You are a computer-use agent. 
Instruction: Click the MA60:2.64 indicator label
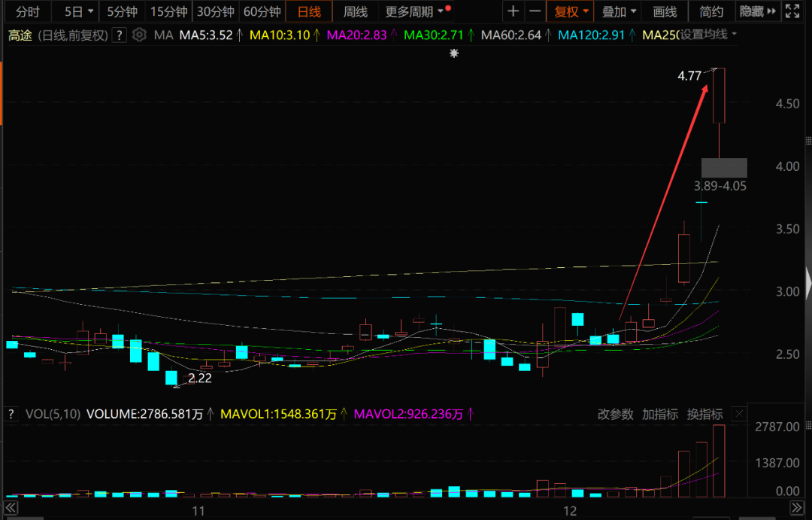pos(511,35)
